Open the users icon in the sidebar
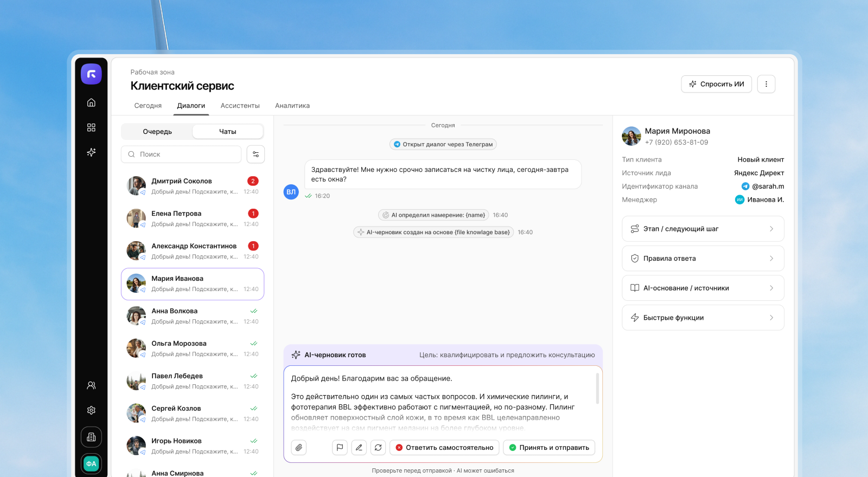 click(91, 385)
